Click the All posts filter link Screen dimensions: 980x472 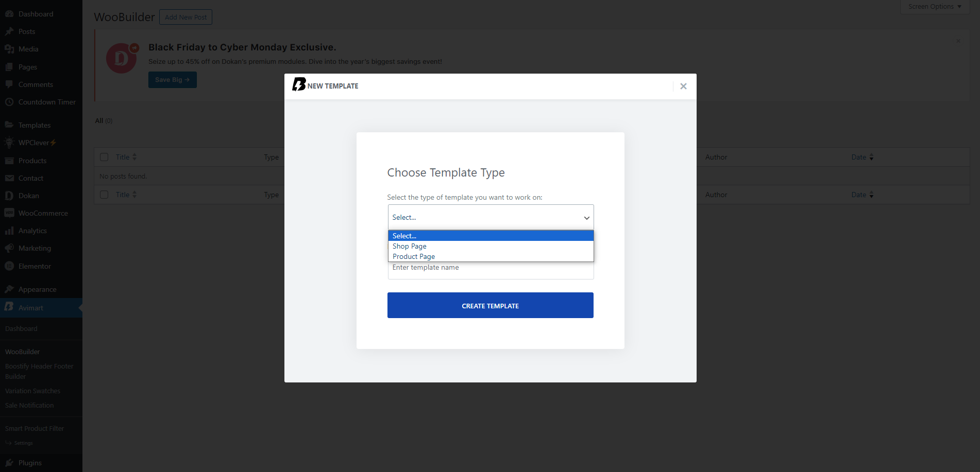pyautogui.click(x=99, y=120)
